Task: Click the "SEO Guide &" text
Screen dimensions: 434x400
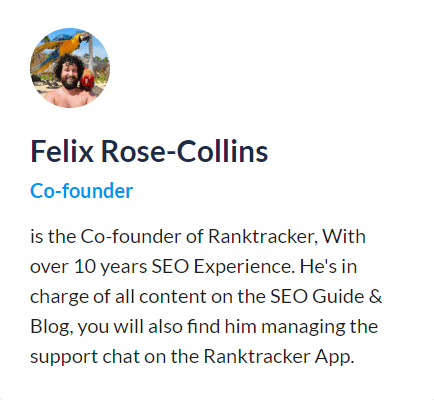Action: 326,296
